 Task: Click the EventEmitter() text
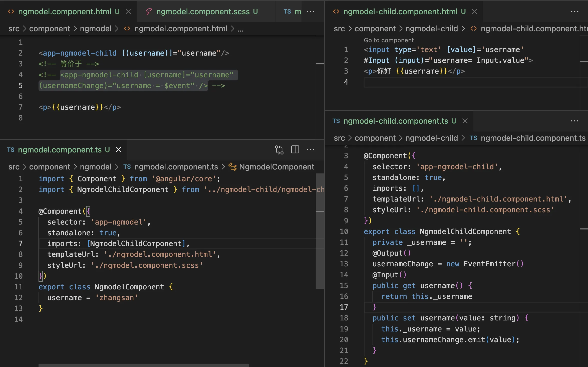tap(493, 264)
